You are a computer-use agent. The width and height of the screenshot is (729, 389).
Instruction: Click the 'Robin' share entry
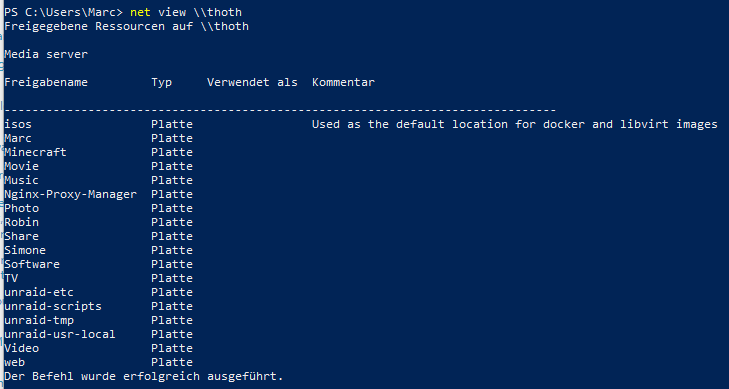(x=21, y=222)
